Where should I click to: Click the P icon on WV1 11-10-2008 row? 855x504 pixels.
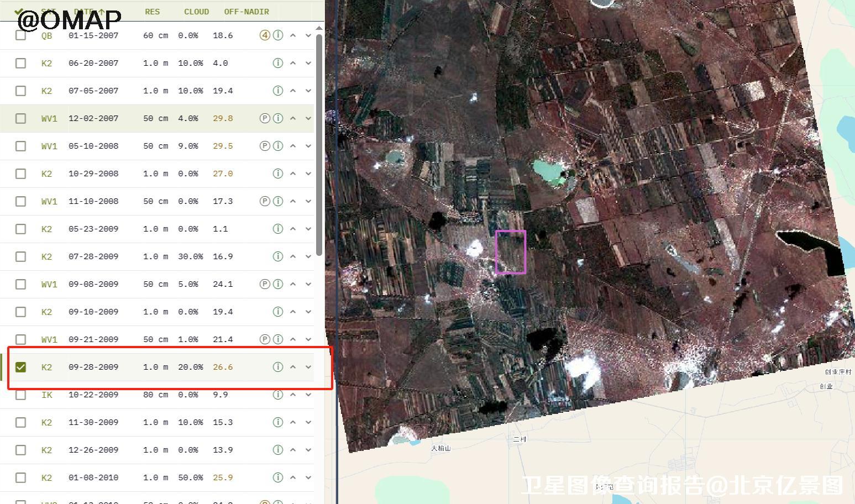[265, 201]
